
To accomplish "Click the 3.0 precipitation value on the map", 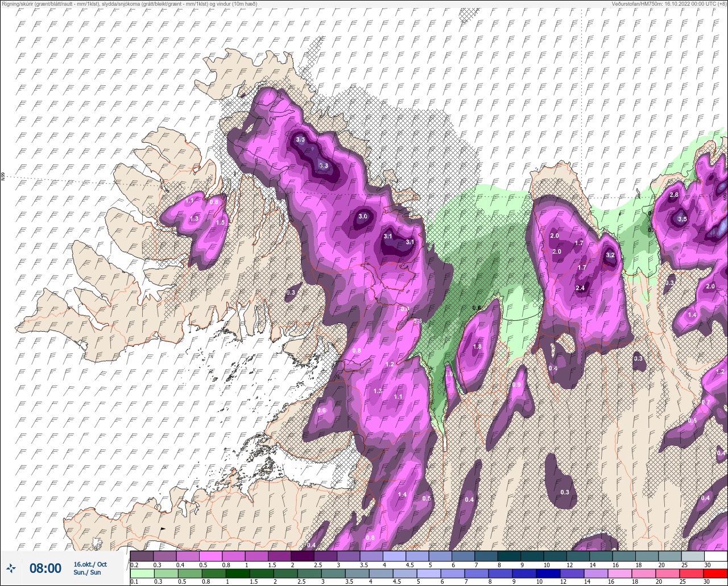I will point(362,217).
